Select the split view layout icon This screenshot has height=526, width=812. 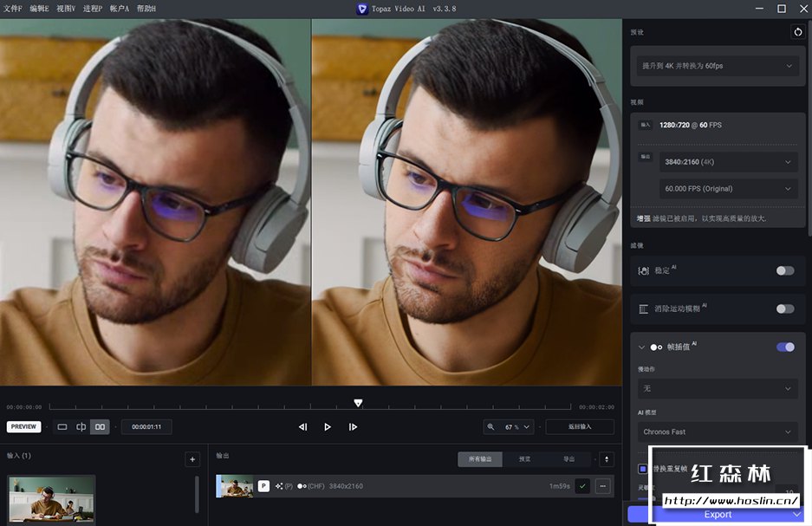coord(81,426)
